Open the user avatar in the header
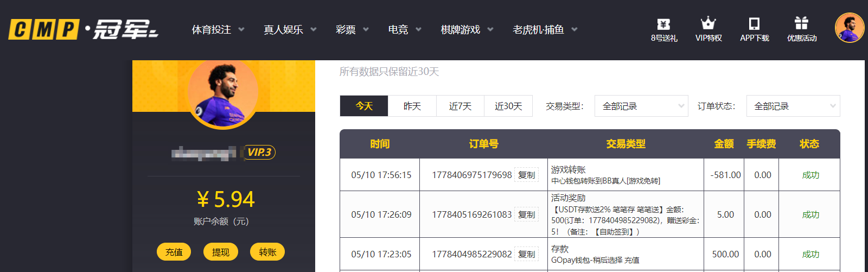Screen dimensions: 868x272 [850, 28]
